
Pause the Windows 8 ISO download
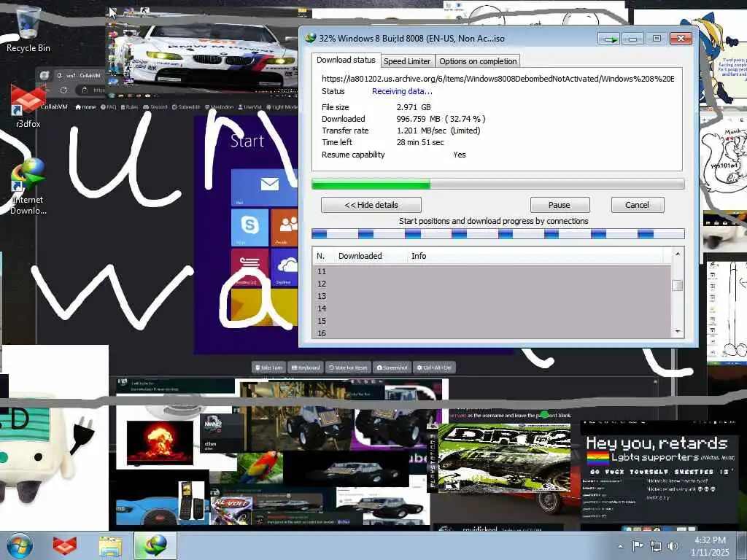point(560,205)
